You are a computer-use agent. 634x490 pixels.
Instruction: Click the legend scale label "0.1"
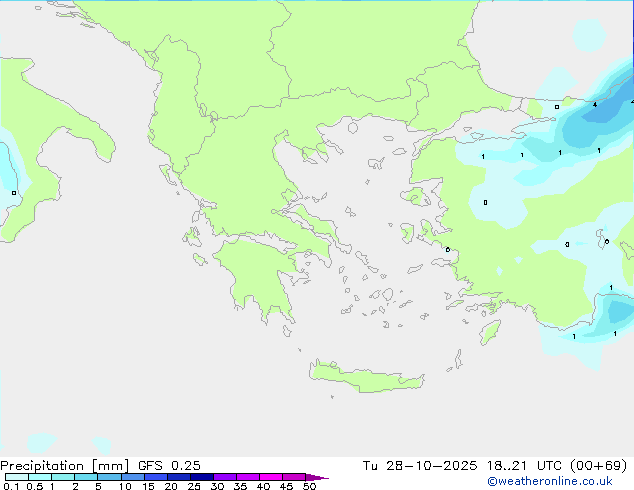point(11,486)
